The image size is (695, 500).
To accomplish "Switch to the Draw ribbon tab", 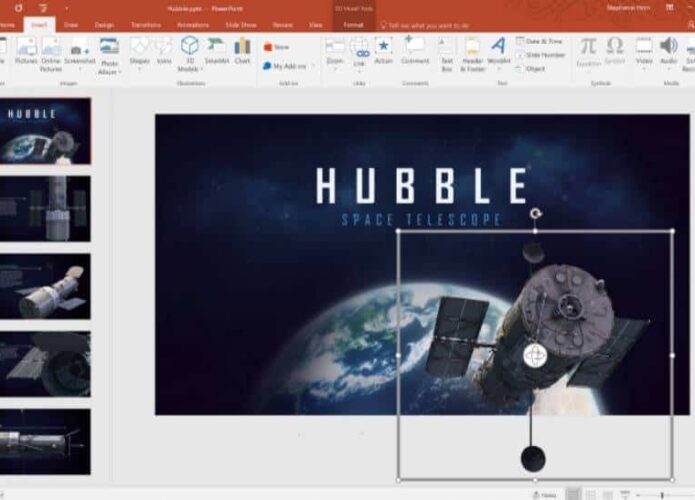I will click(71, 25).
